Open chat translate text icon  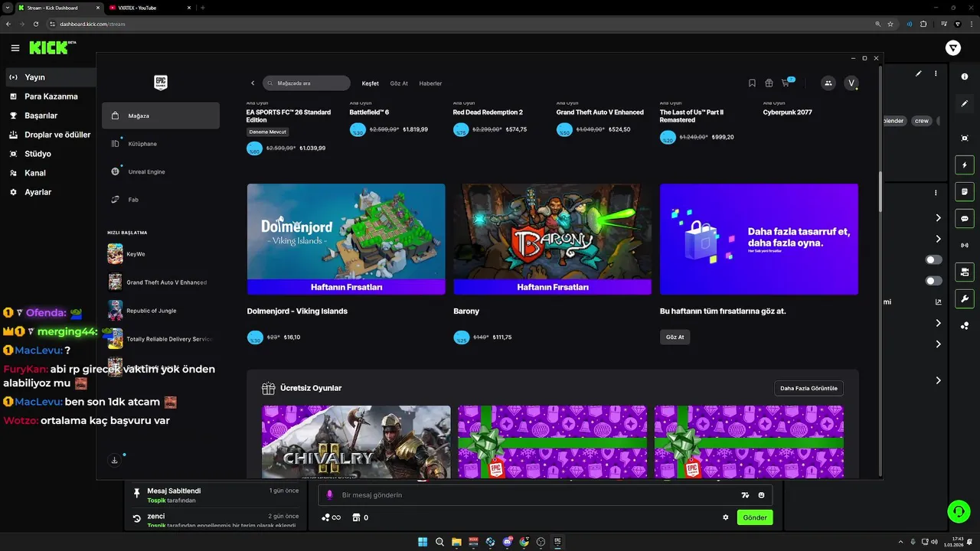coord(745,495)
